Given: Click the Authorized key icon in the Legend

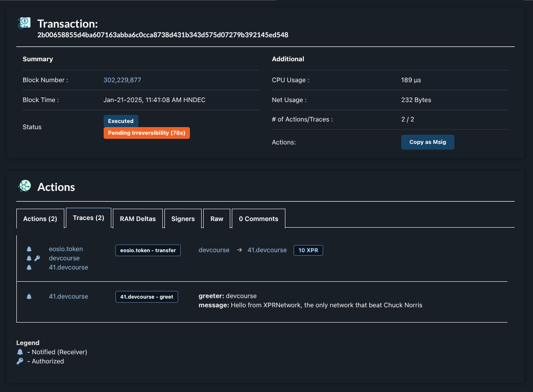Looking at the screenshot, I should click(x=20, y=361).
